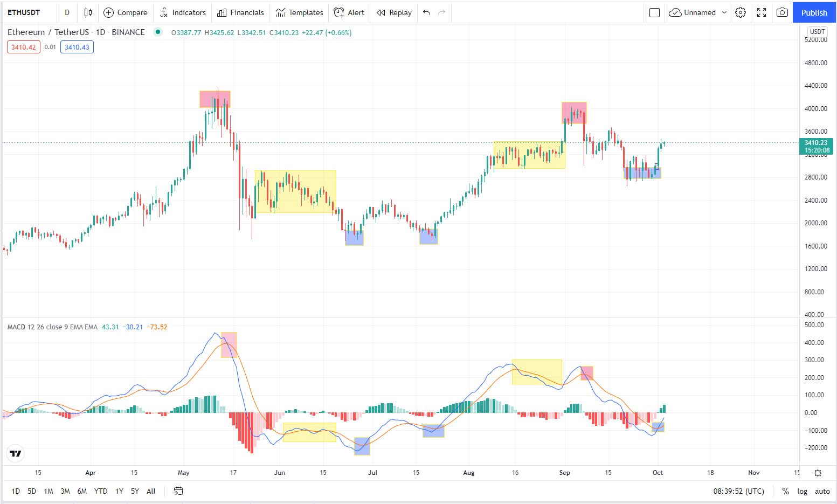Open the timezone 08:39:52 (UTC) menu
The height and width of the screenshot is (504, 837).
[x=738, y=491]
